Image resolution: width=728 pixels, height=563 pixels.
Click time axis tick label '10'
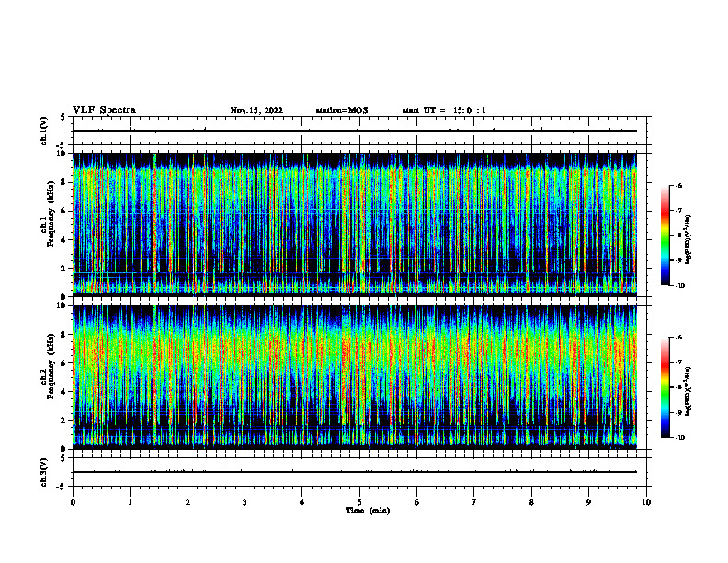click(x=646, y=502)
